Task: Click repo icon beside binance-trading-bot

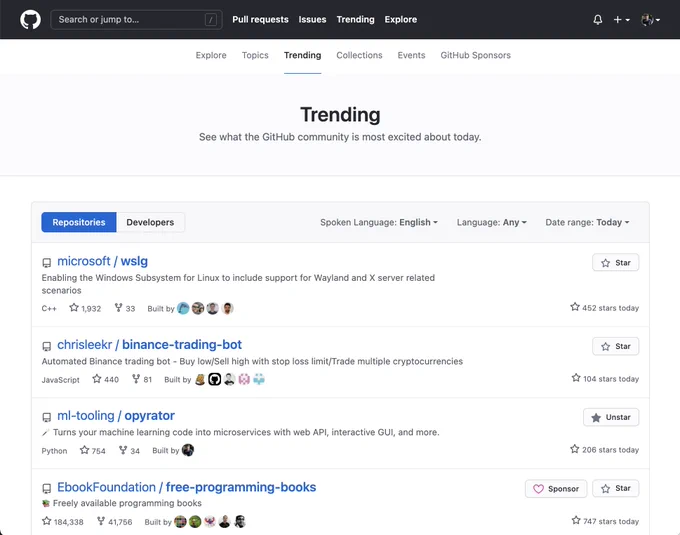Action: 46,346
